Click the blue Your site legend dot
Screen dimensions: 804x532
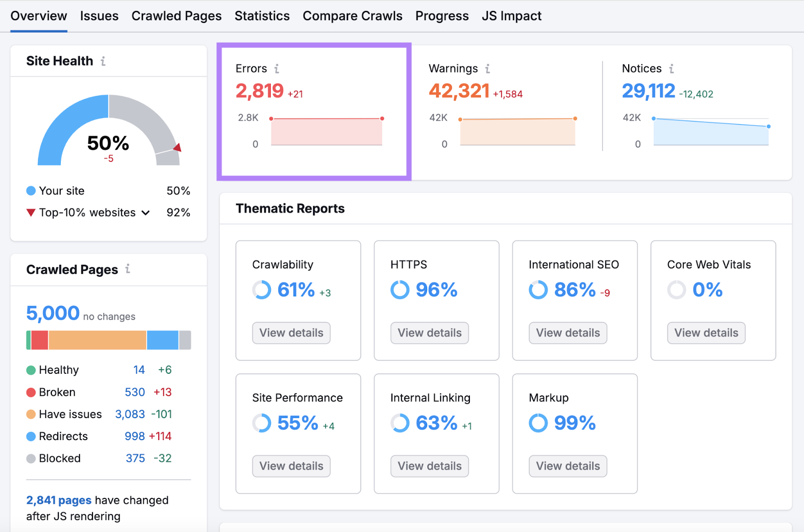coord(31,191)
